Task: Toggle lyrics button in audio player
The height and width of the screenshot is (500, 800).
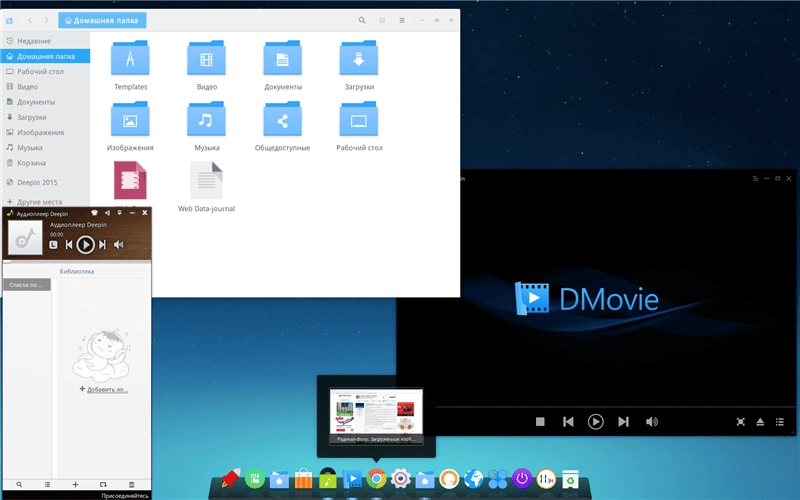Action: 53,245
